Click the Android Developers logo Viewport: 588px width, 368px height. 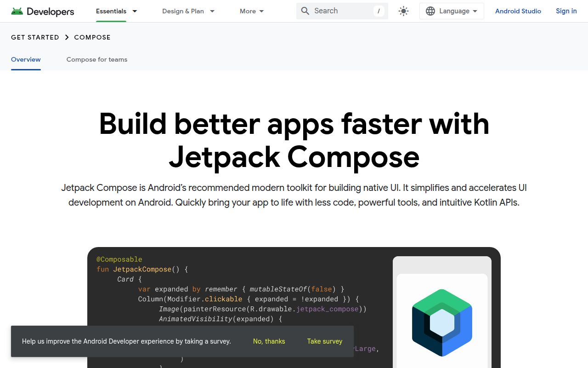pyautogui.click(x=43, y=11)
